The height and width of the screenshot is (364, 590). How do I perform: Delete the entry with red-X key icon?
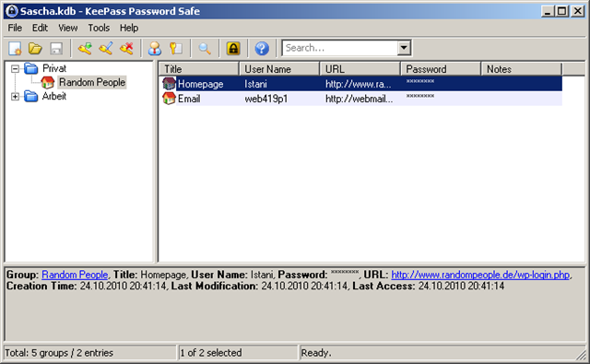126,49
